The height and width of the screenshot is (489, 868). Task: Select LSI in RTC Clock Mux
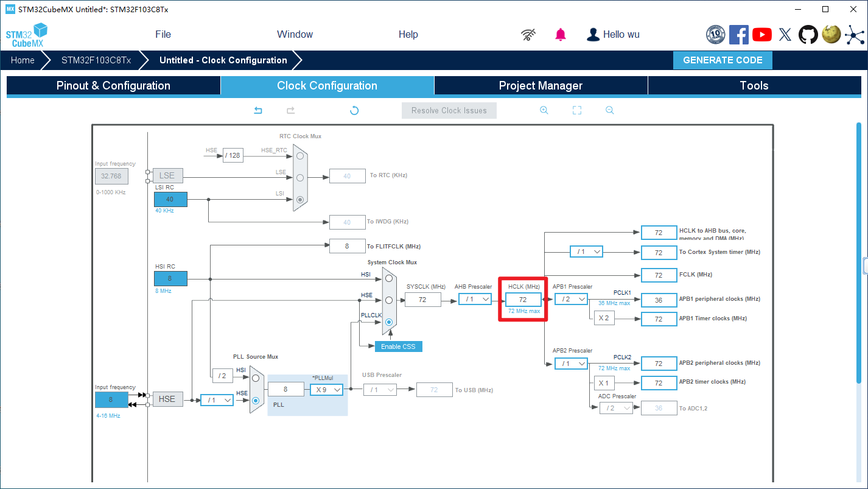point(300,199)
